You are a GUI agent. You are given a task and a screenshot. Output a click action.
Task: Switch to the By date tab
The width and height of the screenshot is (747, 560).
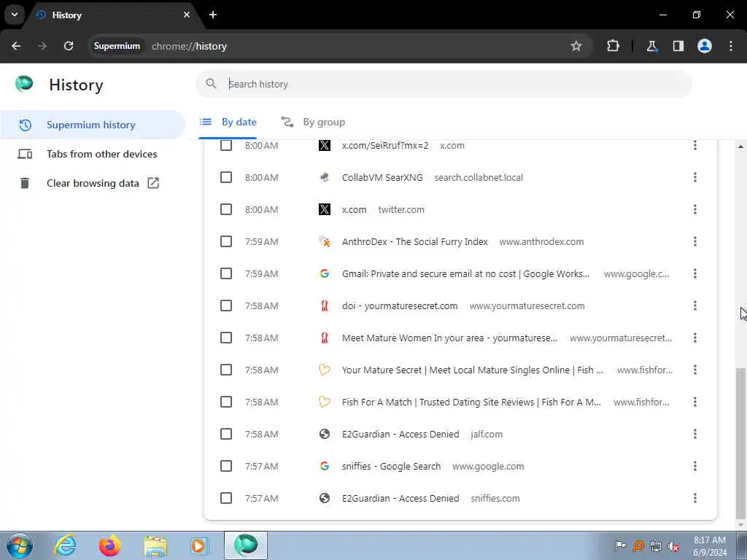point(228,122)
